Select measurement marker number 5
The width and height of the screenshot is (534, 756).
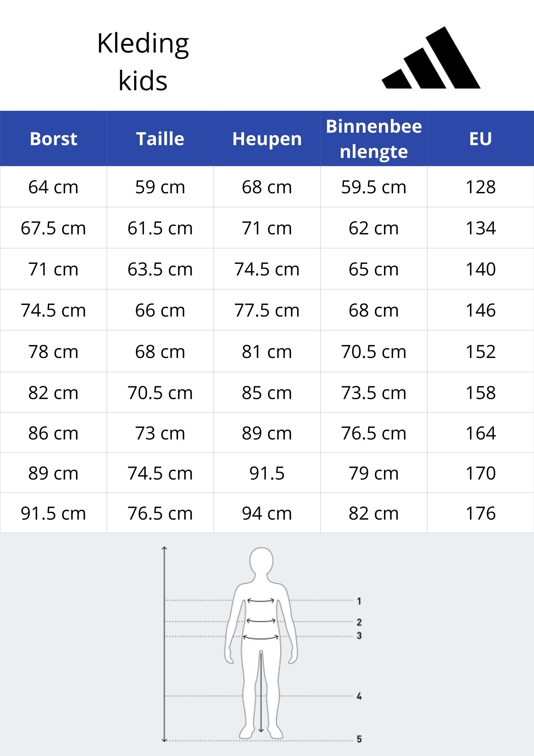tap(359, 739)
